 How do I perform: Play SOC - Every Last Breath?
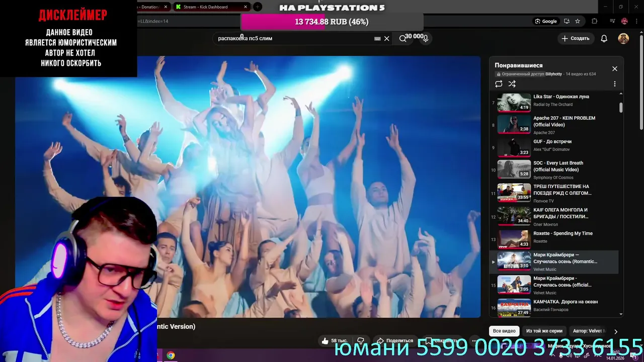(x=558, y=166)
